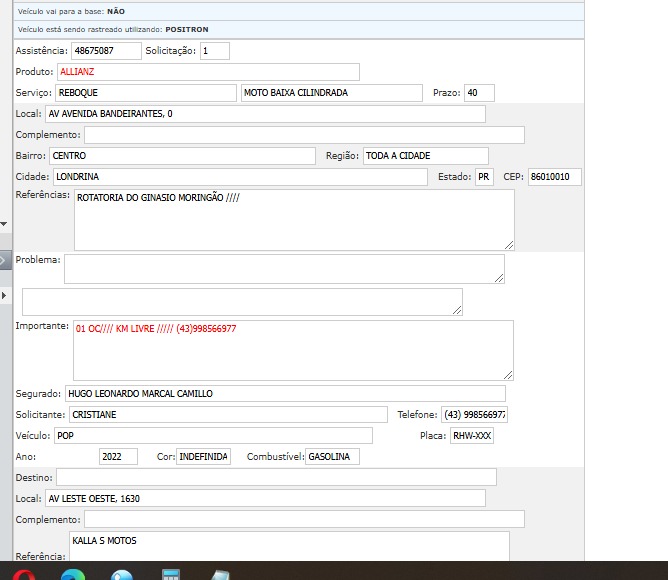
Task: Click the empty Destino field
Action: 276,477
